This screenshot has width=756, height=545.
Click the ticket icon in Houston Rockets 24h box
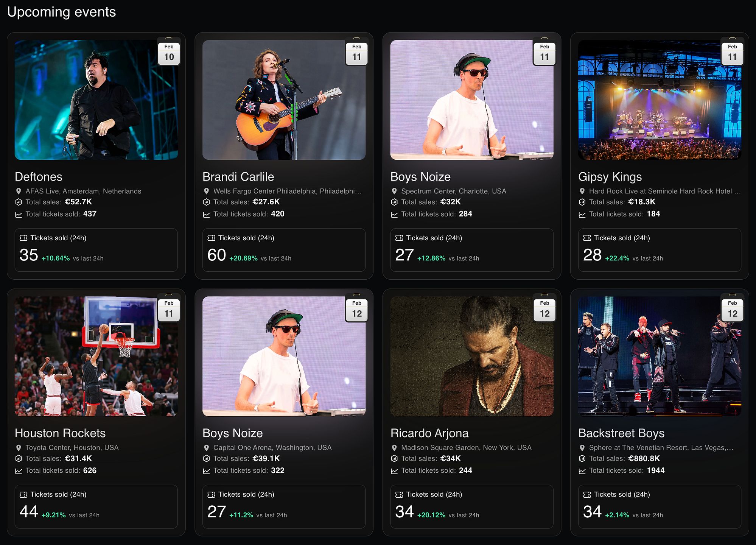coord(23,495)
